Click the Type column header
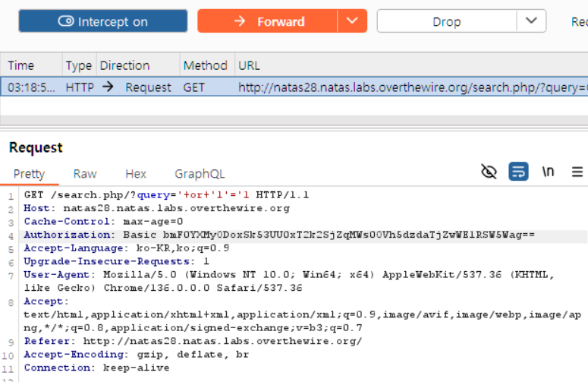 tap(78, 65)
